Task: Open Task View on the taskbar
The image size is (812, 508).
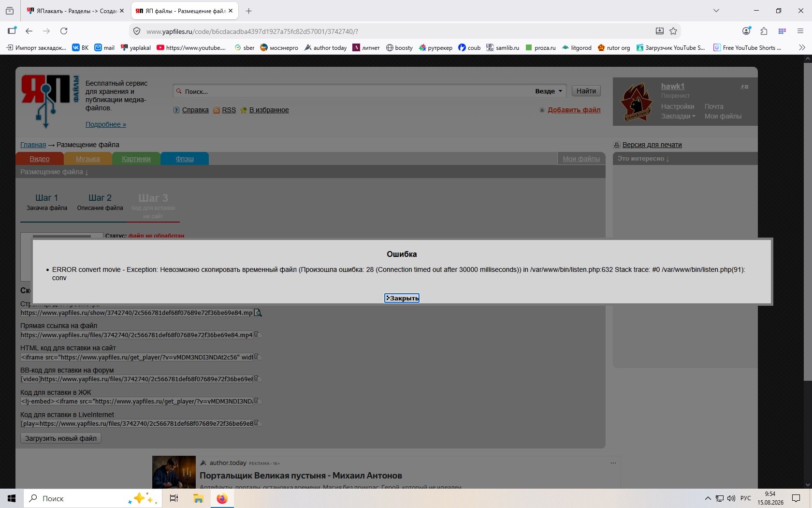Action: [174, 498]
